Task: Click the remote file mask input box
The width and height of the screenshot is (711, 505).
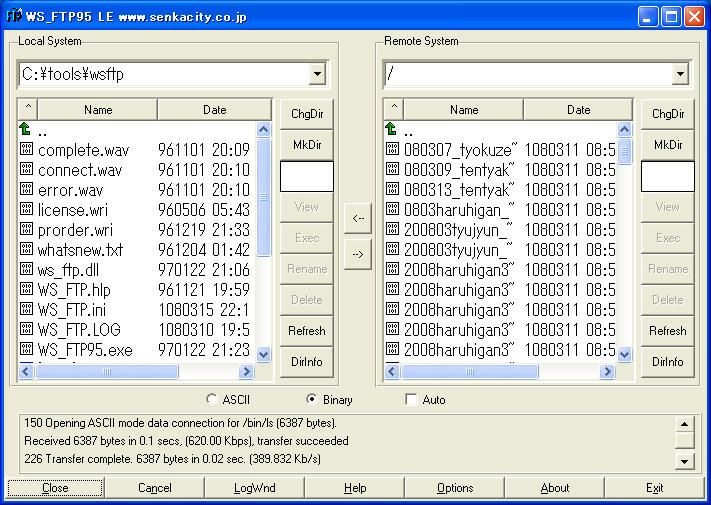Action: [668, 176]
